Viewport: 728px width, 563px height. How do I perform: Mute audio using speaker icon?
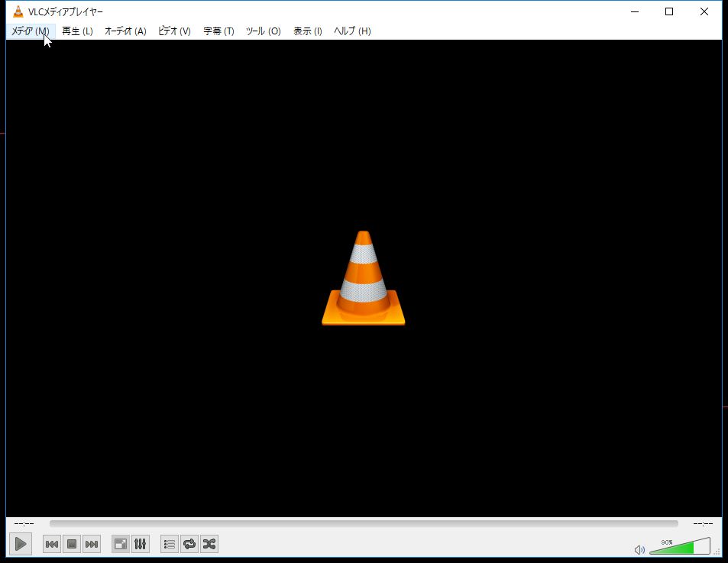pos(639,549)
